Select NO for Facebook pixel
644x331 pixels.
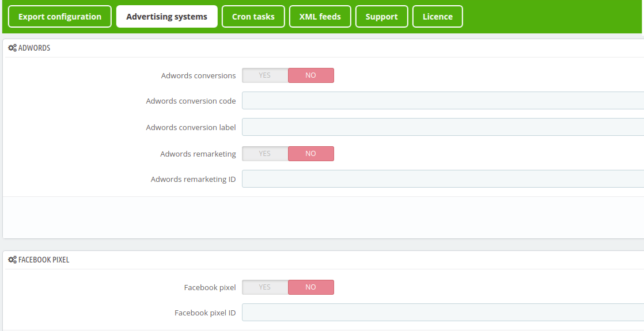[x=311, y=287]
